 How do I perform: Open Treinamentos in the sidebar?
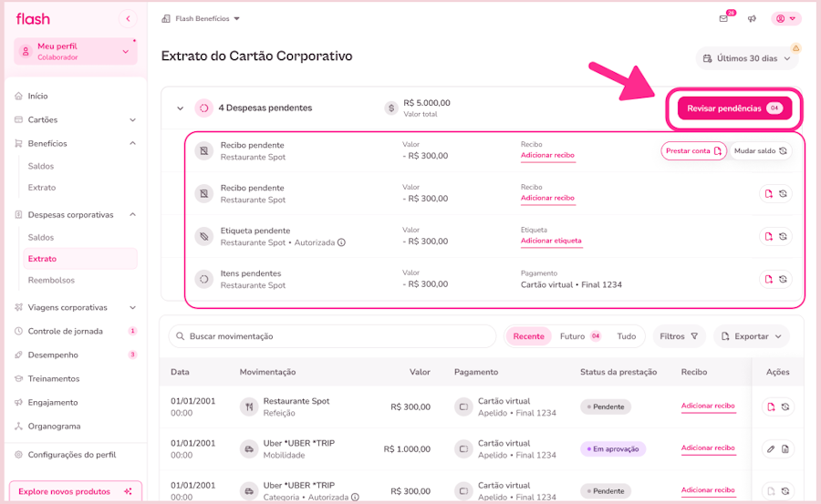point(54,378)
